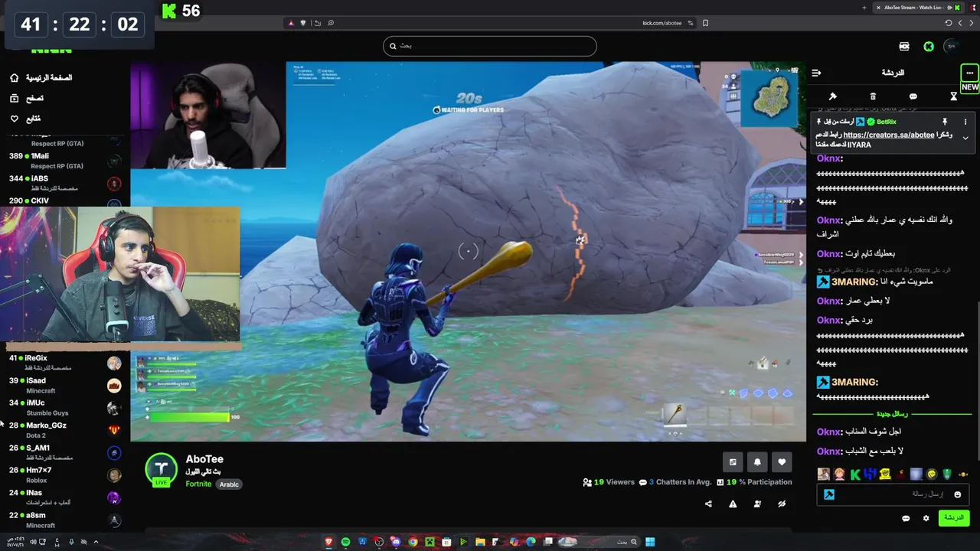Click the chat bubble icon beside settings gear

[906, 518]
